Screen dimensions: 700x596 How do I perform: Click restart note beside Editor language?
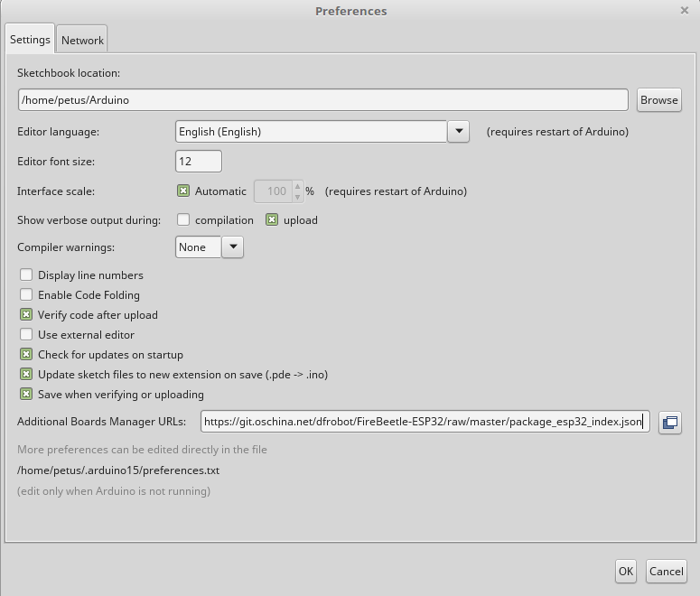(557, 132)
